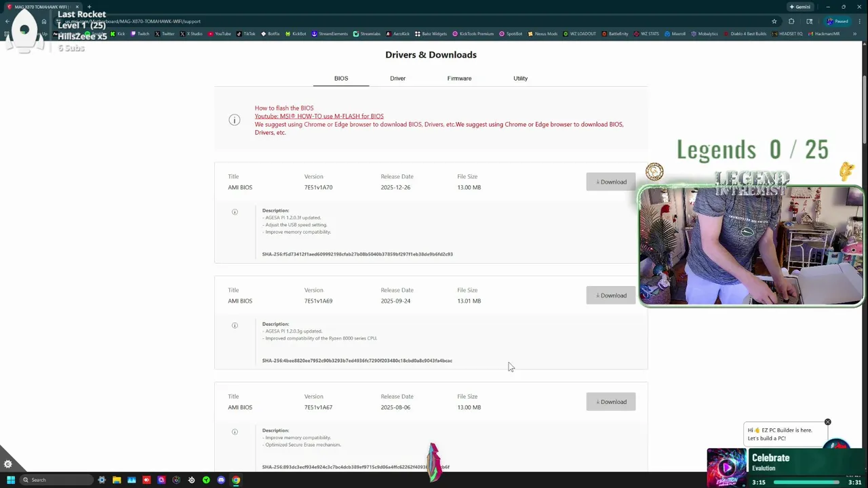Open the Mobalytics bookmark

pyautogui.click(x=704, y=34)
